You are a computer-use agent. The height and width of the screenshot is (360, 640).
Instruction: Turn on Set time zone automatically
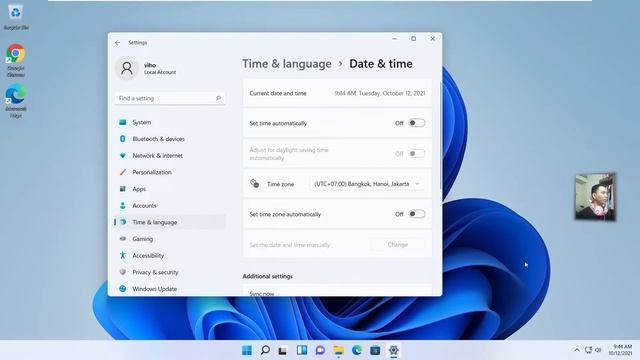click(x=417, y=214)
